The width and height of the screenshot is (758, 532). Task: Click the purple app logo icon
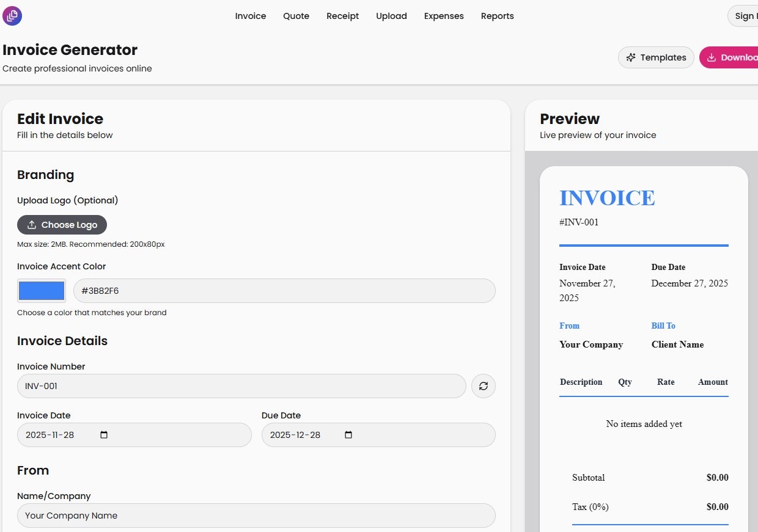tap(12, 16)
